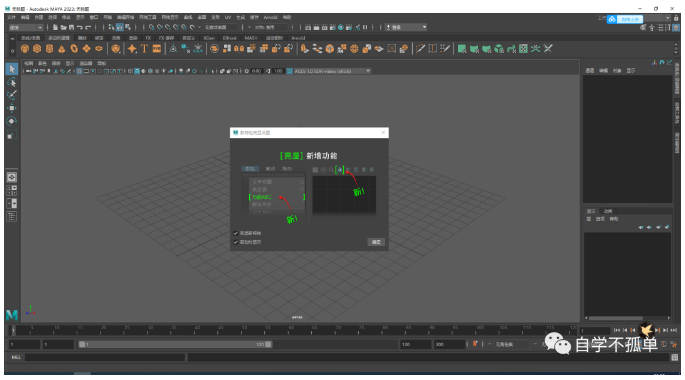Open the 建模 menu set dropdown

click(x=26, y=27)
